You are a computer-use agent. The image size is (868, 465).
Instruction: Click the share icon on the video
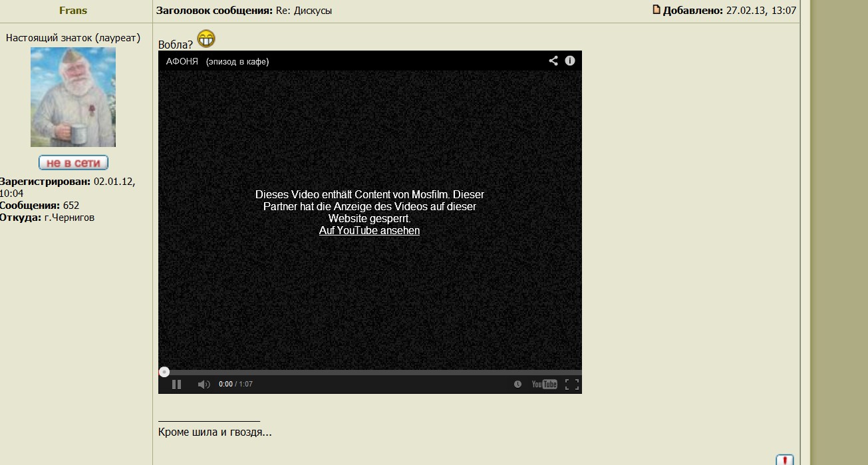click(553, 61)
